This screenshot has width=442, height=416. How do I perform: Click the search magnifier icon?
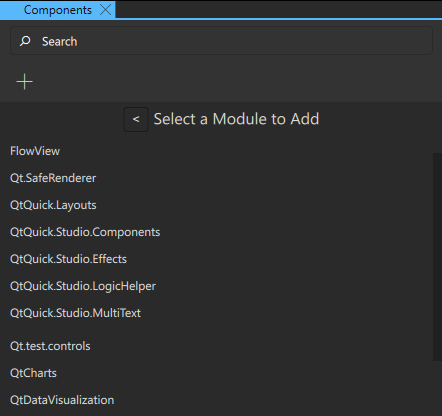(x=25, y=41)
